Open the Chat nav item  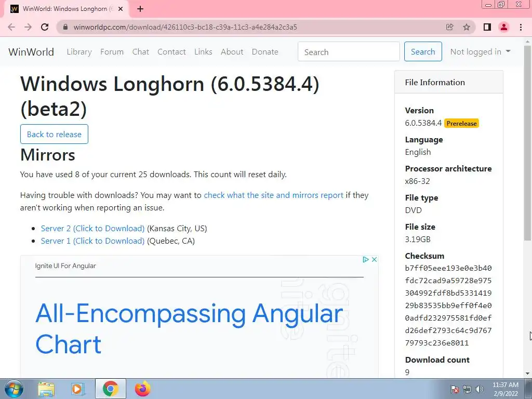click(x=140, y=51)
